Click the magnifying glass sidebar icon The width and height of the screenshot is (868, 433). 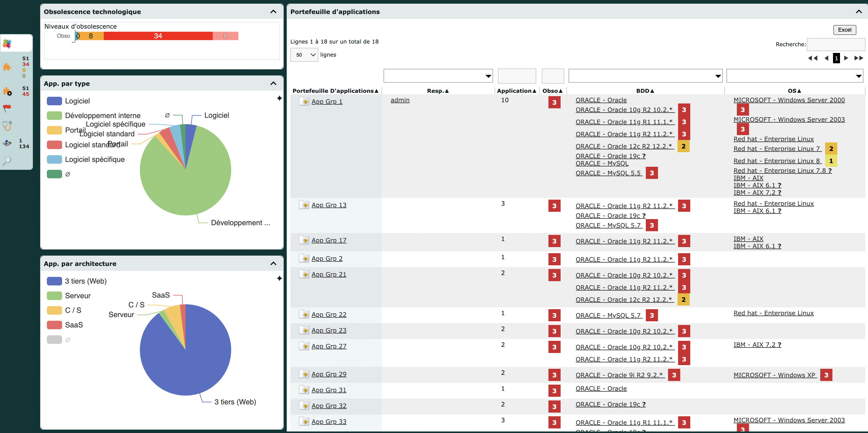(x=7, y=161)
